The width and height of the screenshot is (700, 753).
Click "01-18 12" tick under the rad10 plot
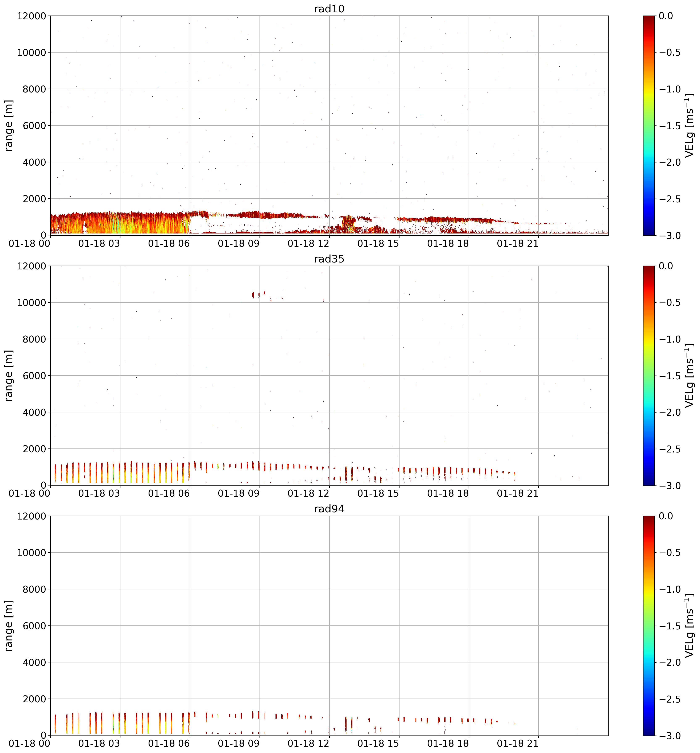[x=308, y=244]
